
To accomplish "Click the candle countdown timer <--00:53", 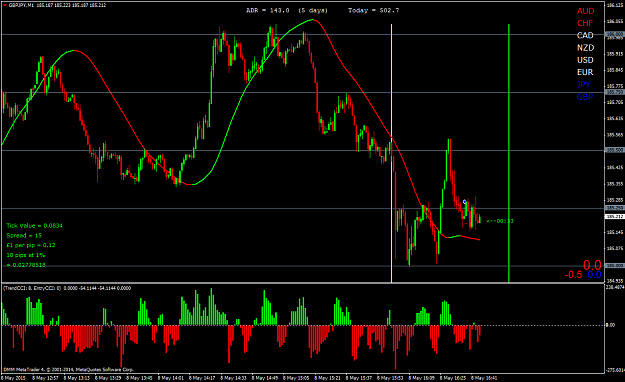I will pyautogui.click(x=500, y=221).
